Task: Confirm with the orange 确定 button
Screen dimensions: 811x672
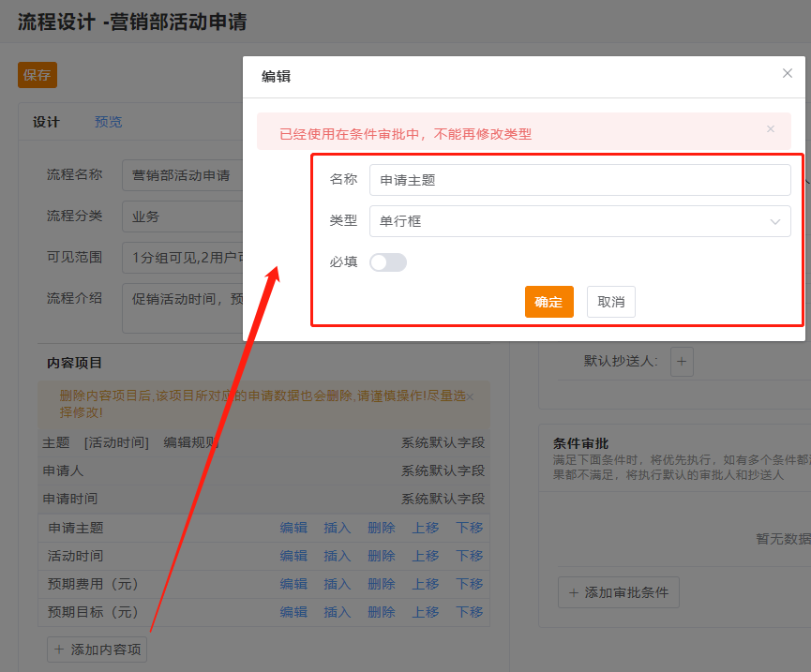Action: (548, 302)
